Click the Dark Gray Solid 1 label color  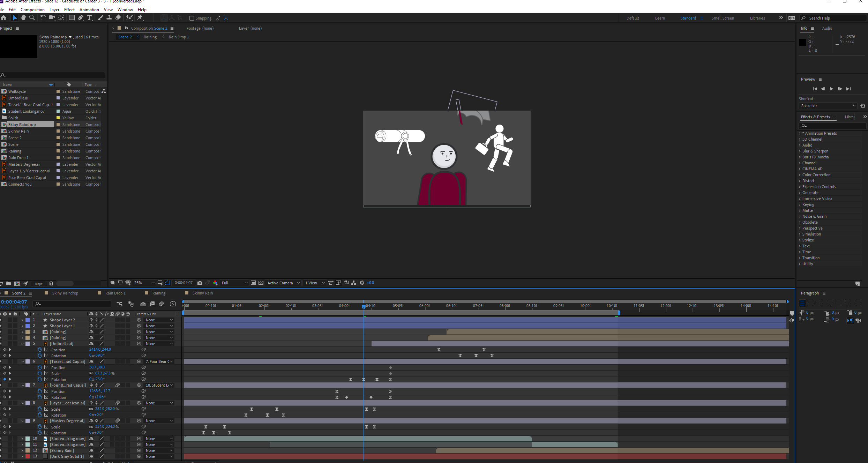[28, 456]
